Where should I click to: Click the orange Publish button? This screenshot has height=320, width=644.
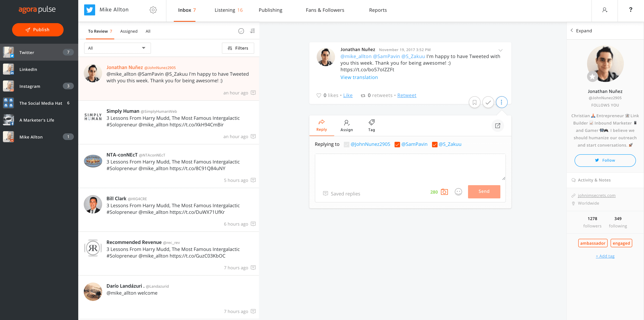click(x=38, y=30)
